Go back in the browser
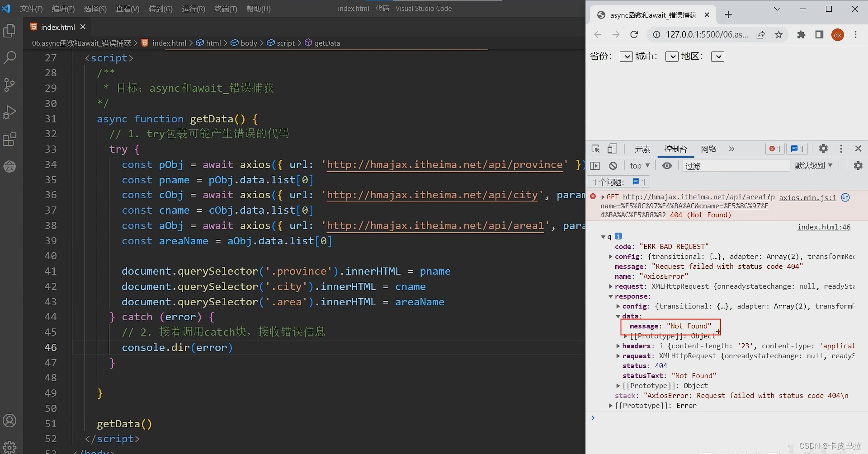The width and height of the screenshot is (868, 454). [598, 35]
